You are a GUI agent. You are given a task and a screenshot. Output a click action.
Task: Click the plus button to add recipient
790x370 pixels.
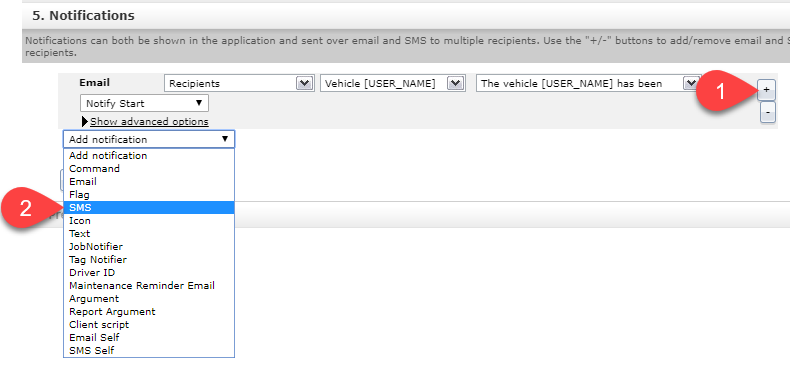click(767, 90)
